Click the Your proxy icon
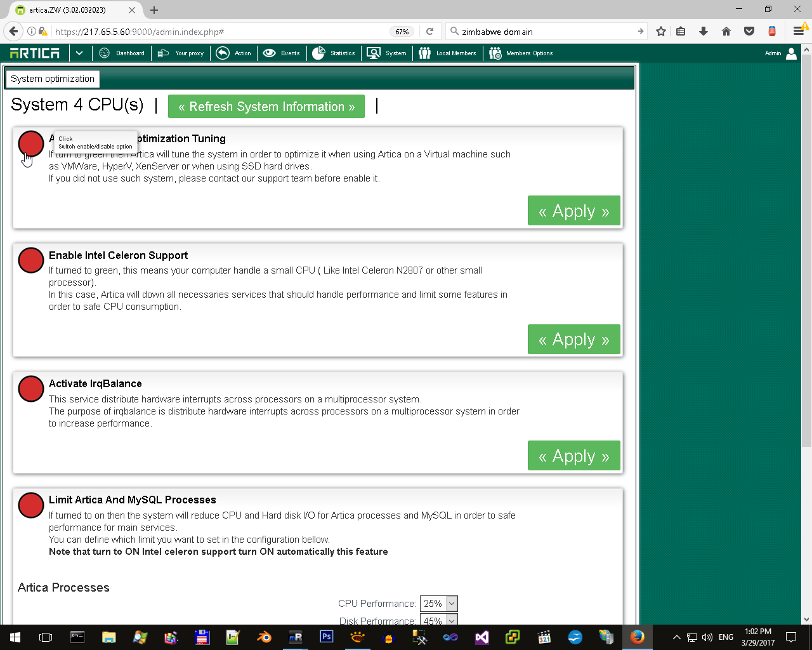This screenshot has width=812, height=650. 163,53
